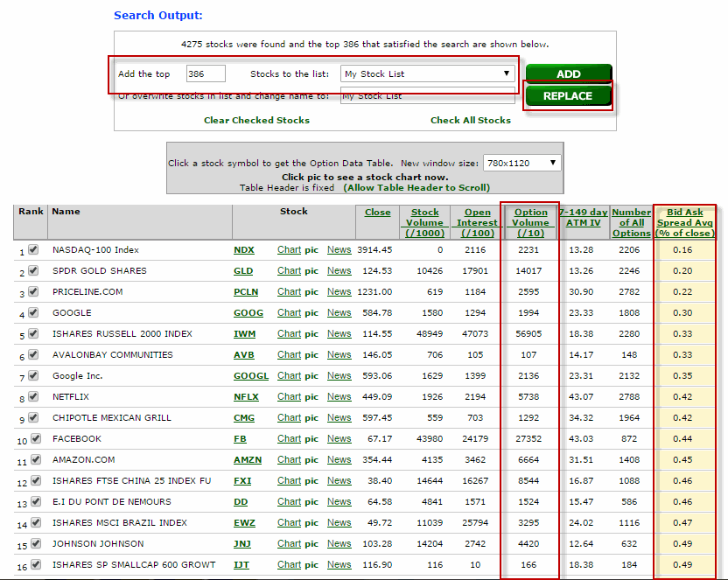Open the GOOGL symbol link
This screenshot has height=580, width=728.
251,375
